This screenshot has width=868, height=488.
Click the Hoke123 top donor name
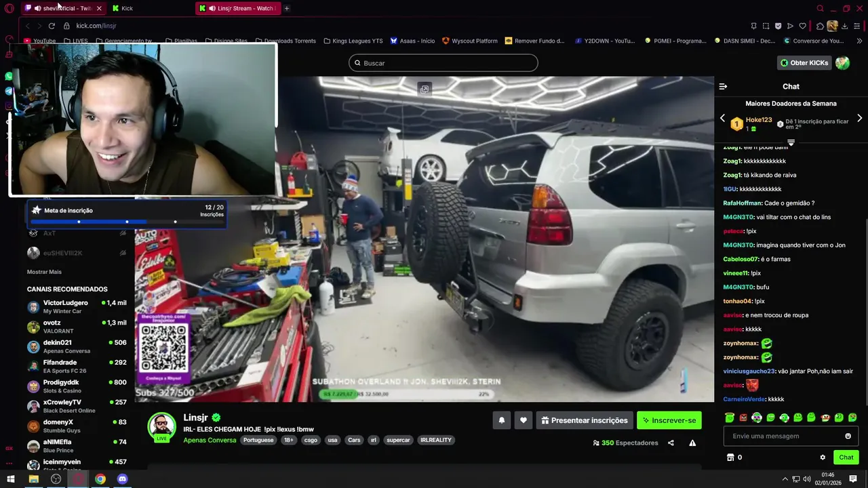tap(759, 120)
